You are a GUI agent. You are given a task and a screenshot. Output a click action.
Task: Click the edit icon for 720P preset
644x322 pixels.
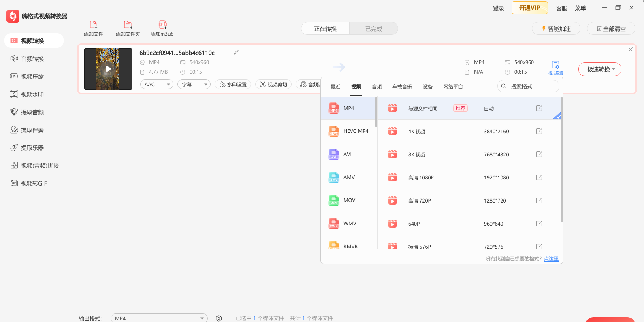[539, 200]
